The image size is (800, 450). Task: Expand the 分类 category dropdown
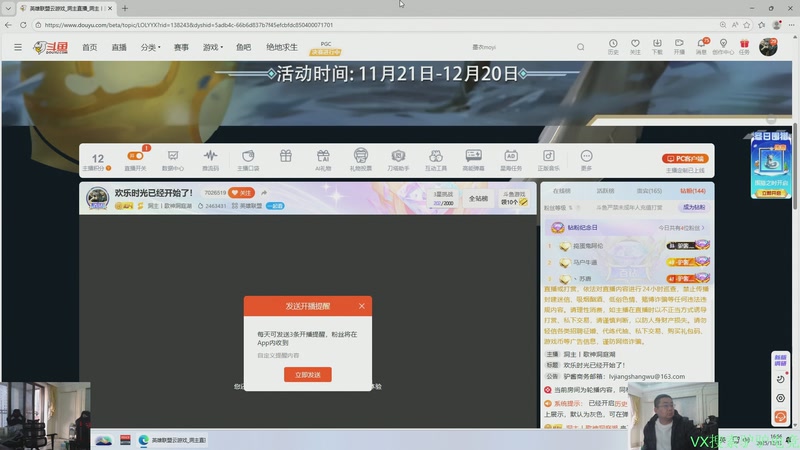pos(151,47)
